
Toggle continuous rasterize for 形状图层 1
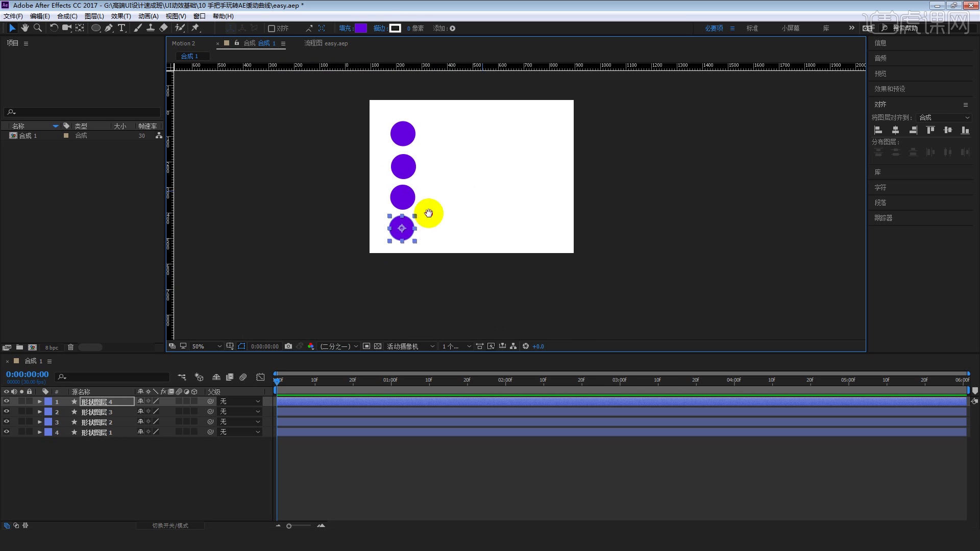coord(148,432)
